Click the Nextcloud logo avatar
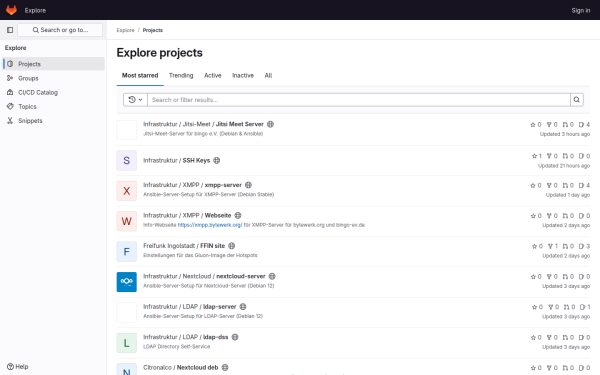The width and height of the screenshot is (600, 375). pyautogui.click(x=127, y=282)
